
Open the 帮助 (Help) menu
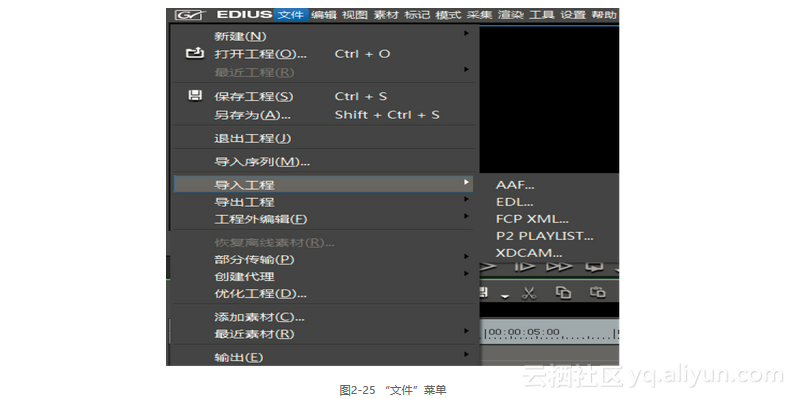point(604,15)
